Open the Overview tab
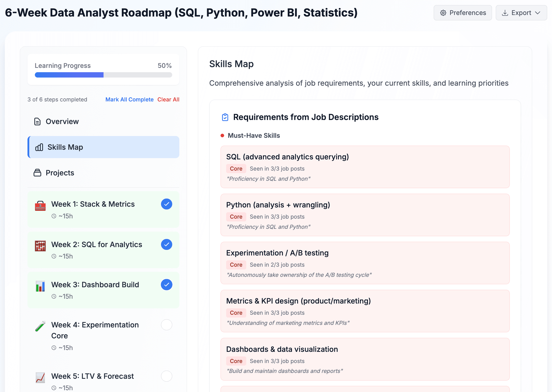Viewport: 552px width, 392px height. [x=62, y=122]
